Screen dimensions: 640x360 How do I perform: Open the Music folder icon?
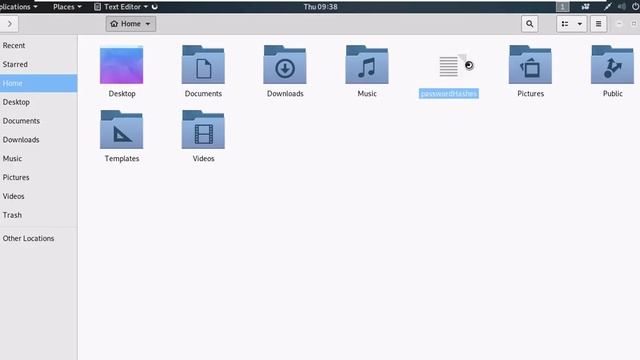click(x=367, y=64)
